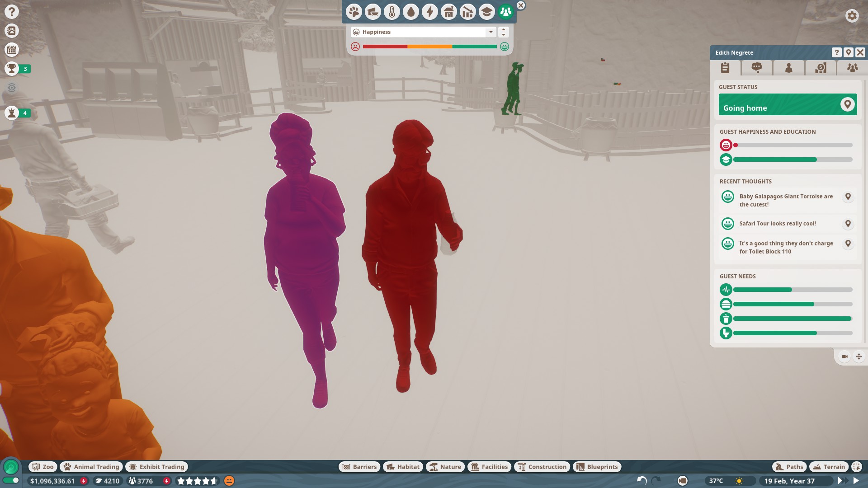
Task: Click the guest thirst need icon
Action: click(x=726, y=319)
